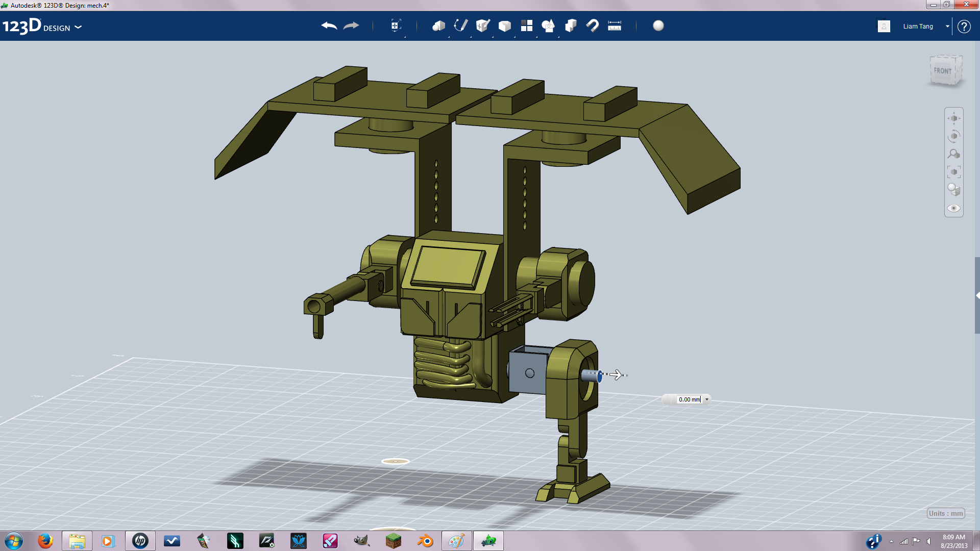
Task: Open the Combine solids tool
Action: (571, 26)
